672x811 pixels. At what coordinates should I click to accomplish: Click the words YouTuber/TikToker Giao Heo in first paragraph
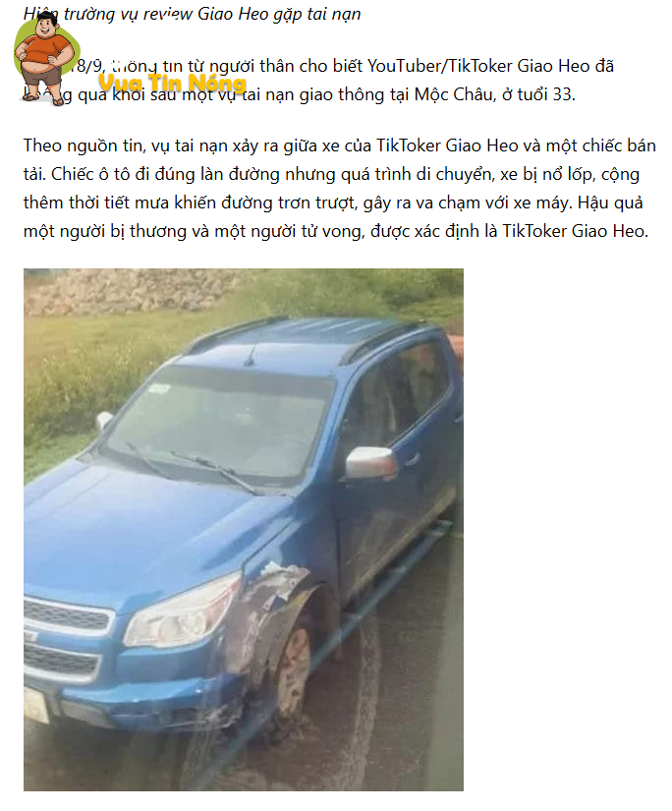[478, 66]
